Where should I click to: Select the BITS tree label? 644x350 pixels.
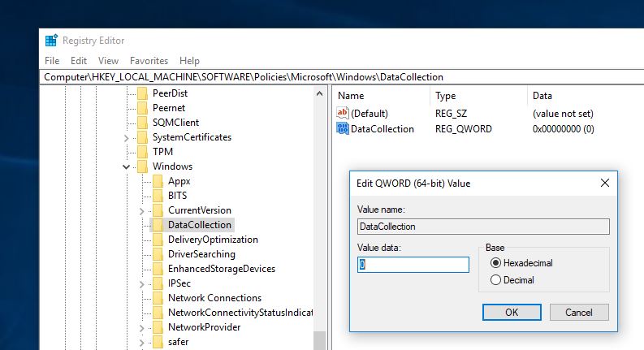coord(177,196)
